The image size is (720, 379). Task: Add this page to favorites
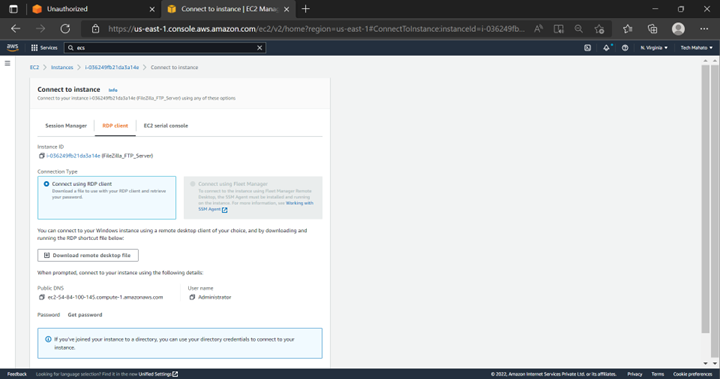(599, 29)
